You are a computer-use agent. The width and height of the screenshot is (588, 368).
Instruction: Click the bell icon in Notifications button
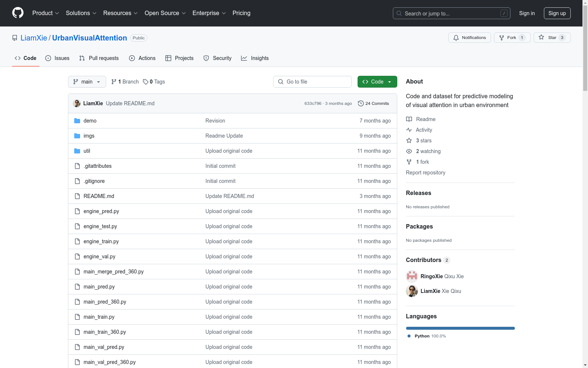click(x=456, y=38)
